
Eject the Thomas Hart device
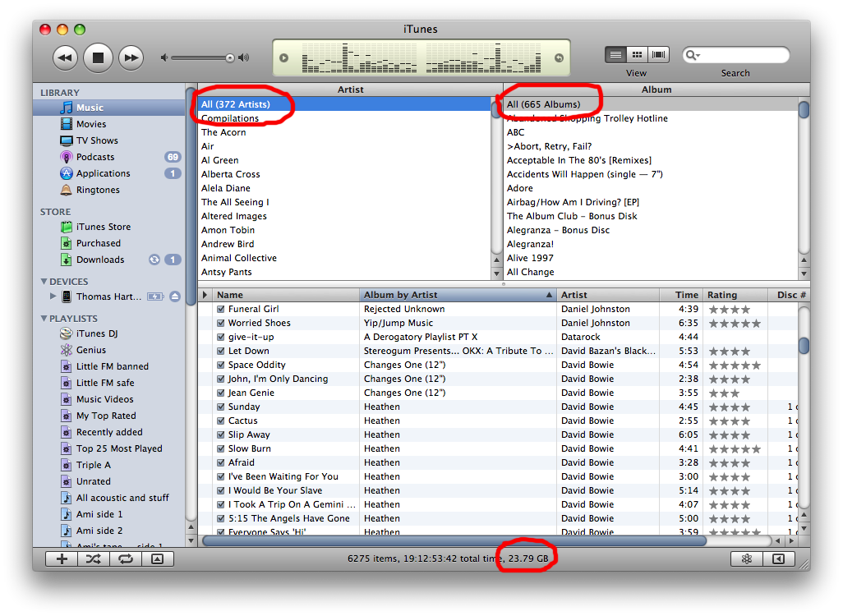(x=175, y=297)
